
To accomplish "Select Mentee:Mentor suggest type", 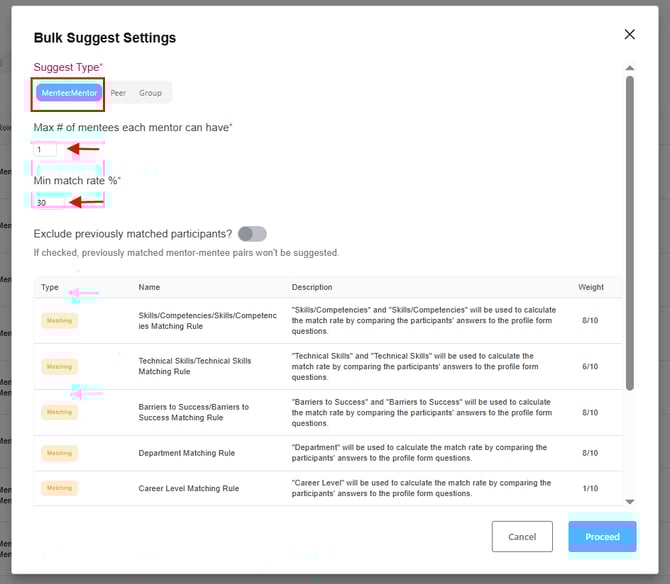I will [x=69, y=93].
